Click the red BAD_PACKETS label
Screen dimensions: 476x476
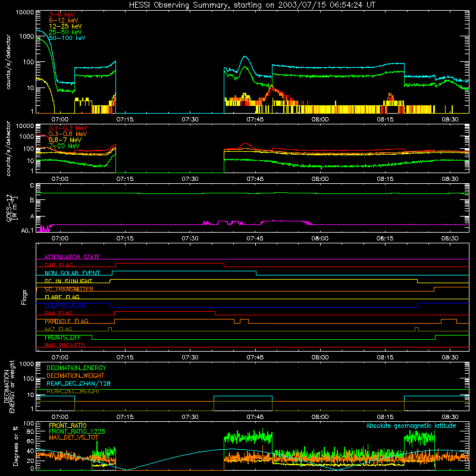click(x=65, y=346)
